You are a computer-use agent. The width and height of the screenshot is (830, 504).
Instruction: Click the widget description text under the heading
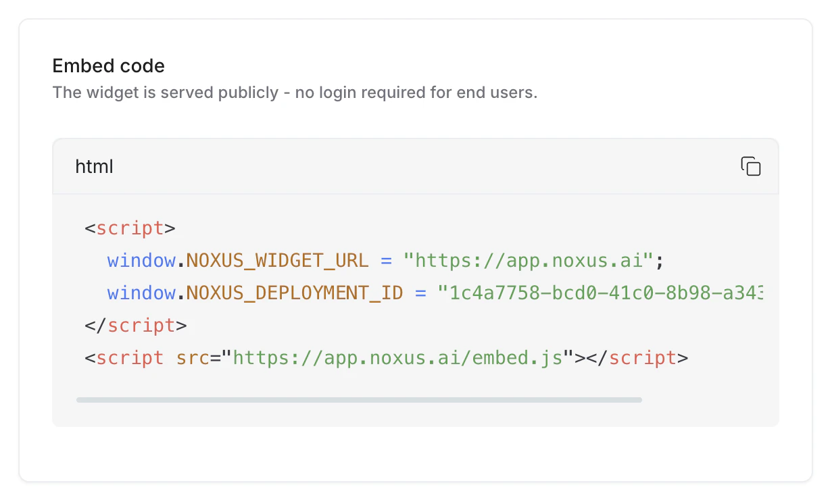tap(295, 93)
